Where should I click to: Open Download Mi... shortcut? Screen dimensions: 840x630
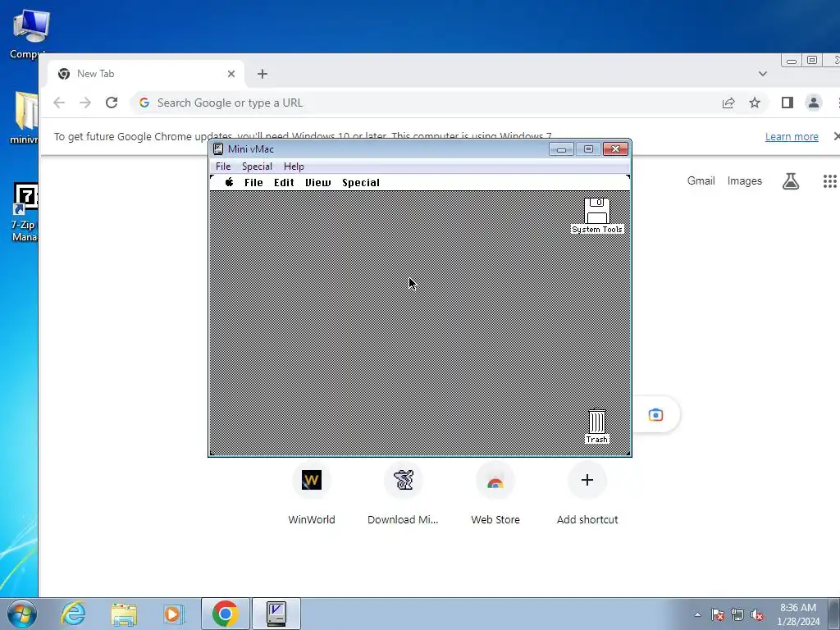[x=403, y=495]
